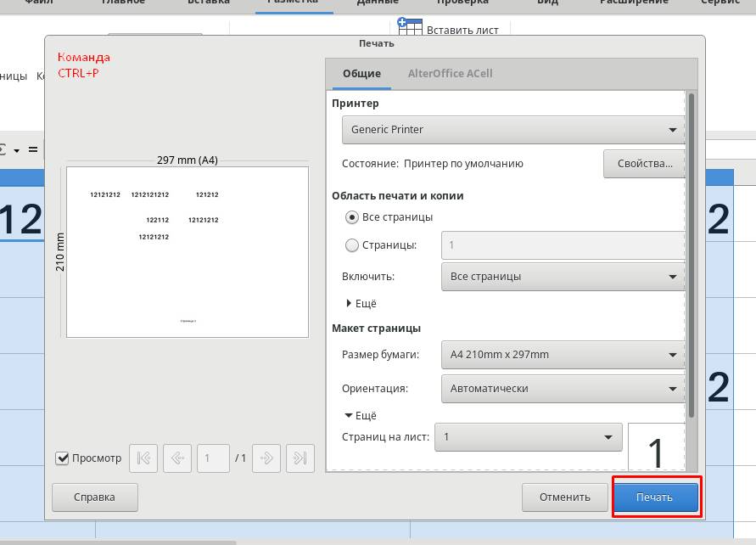Select the Все страницы radio button
The image size is (756, 545).
(352, 217)
